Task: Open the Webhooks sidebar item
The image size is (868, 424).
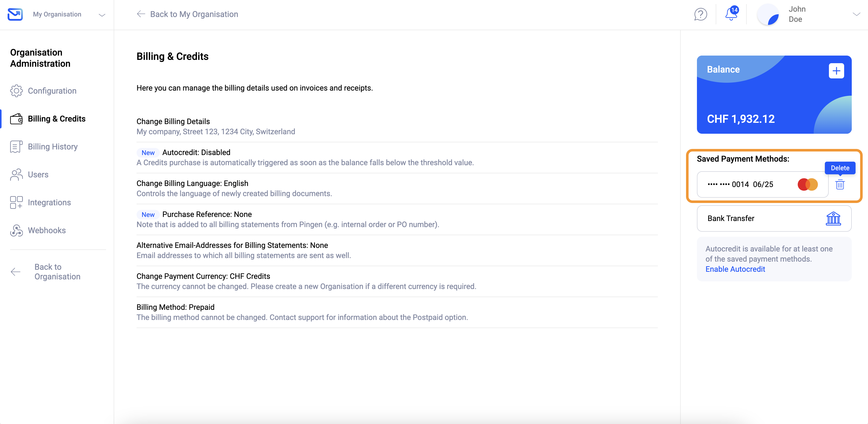Action: pos(47,231)
